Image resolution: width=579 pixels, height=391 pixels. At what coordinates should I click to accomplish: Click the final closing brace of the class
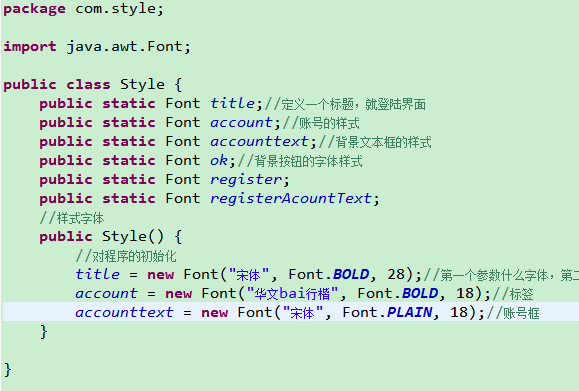(x=8, y=370)
